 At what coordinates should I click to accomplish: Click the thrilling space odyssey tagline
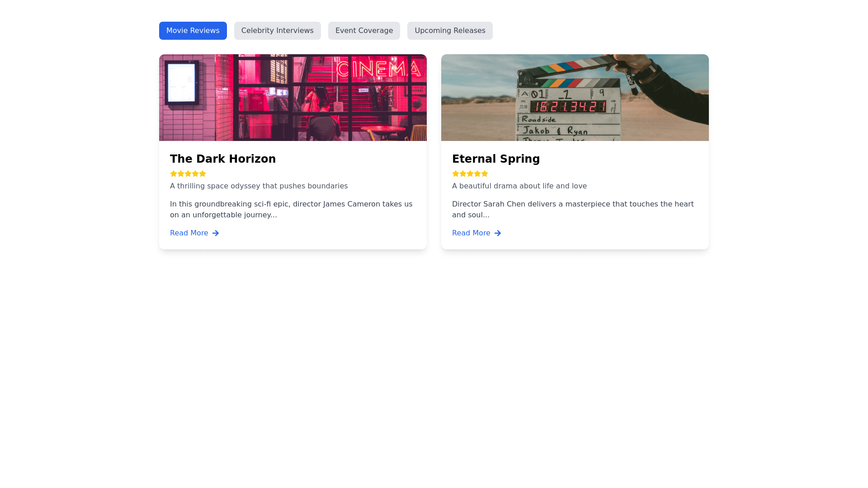(259, 186)
